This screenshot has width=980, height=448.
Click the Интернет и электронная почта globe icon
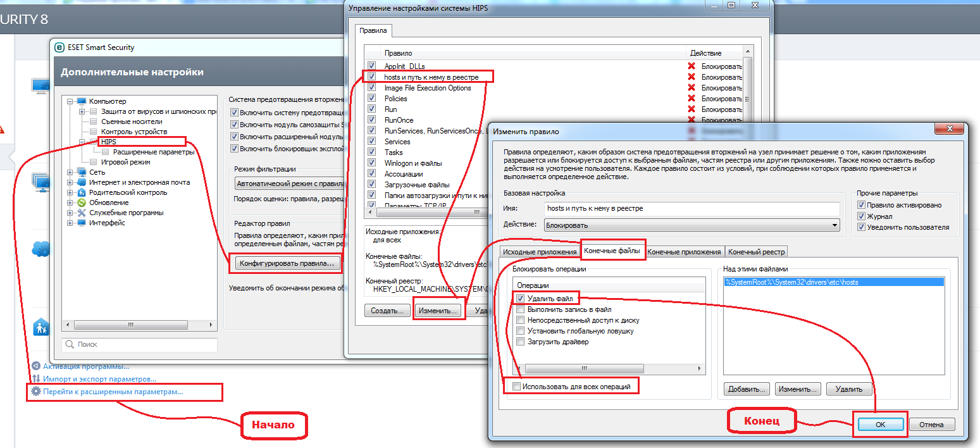click(x=82, y=182)
